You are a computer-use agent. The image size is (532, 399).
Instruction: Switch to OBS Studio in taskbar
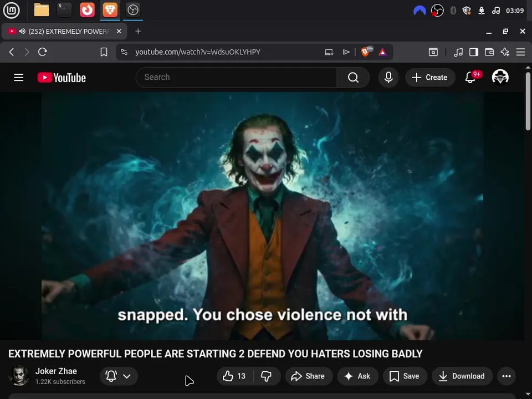click(132, 10)
